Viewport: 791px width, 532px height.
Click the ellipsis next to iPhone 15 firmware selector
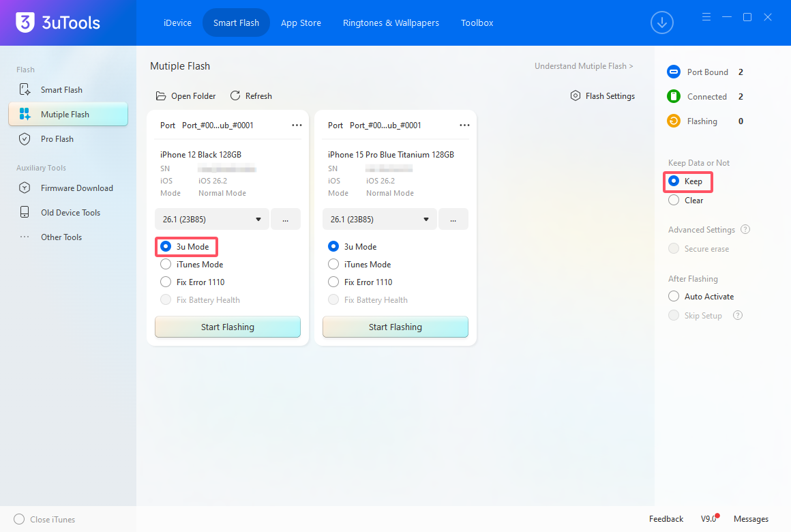[453, 219]
